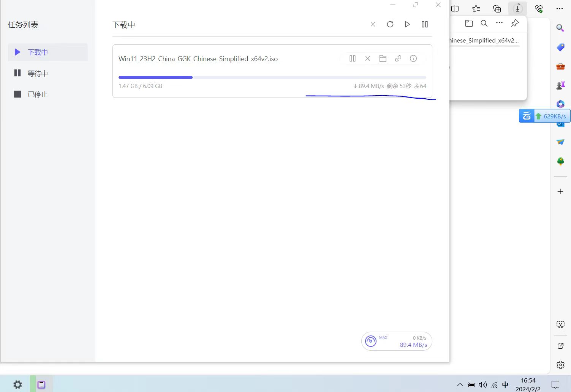Open sidebar Shopping tag icon
The height and width of the screenshot is (392, 571).
click(560, 47)
